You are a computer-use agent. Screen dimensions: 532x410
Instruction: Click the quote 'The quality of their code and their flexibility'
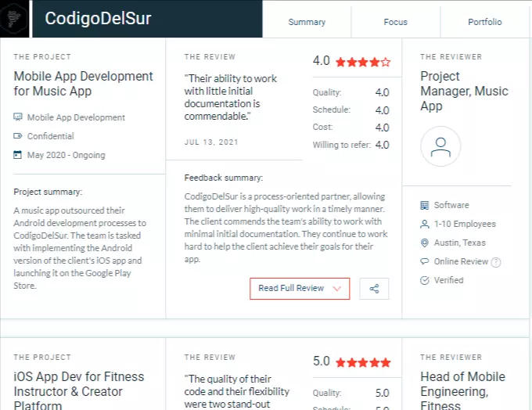pyautogui.click(x=237, y=392)
